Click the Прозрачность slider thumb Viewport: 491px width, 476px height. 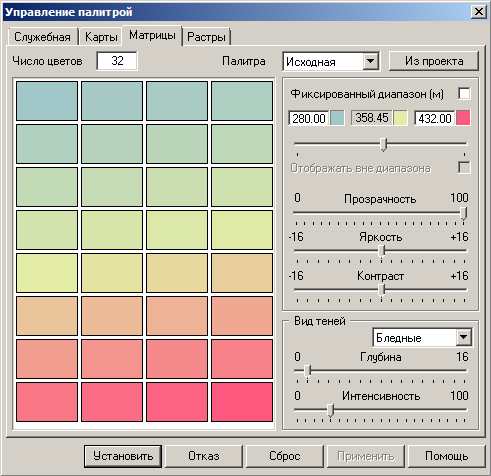pyautogui.click(x=463, y=213)
